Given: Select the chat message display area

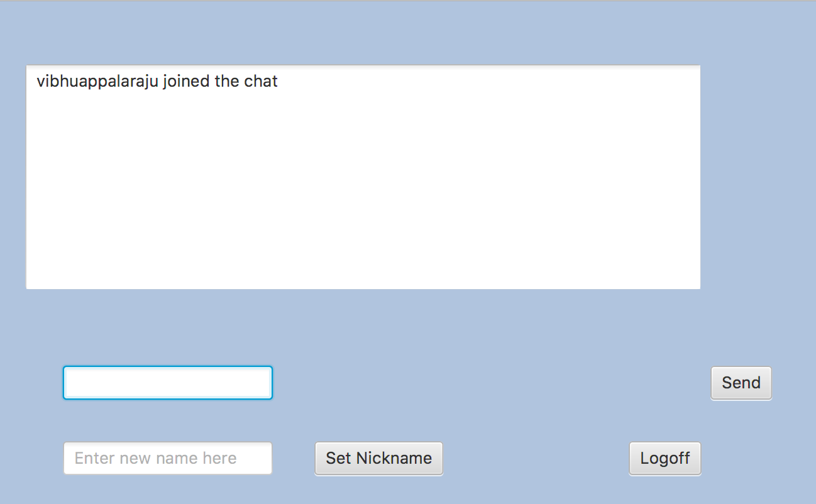Looking at the screenshot, I should coord(363,176).
